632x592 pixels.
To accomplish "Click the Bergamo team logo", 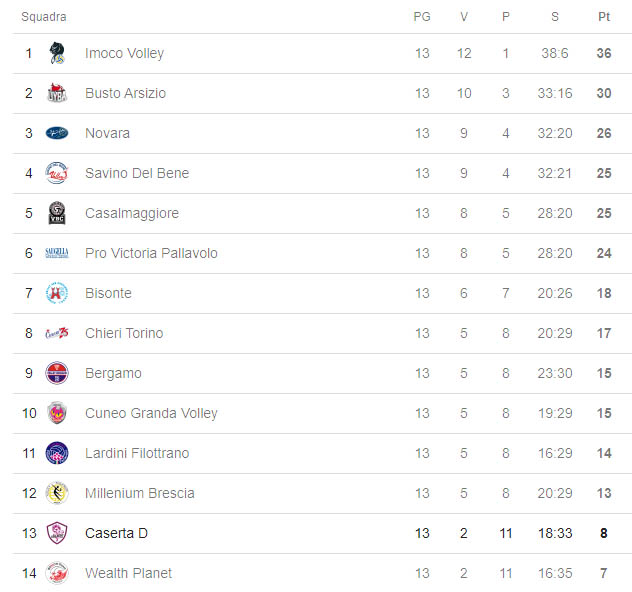I will [x=57, y=373].
